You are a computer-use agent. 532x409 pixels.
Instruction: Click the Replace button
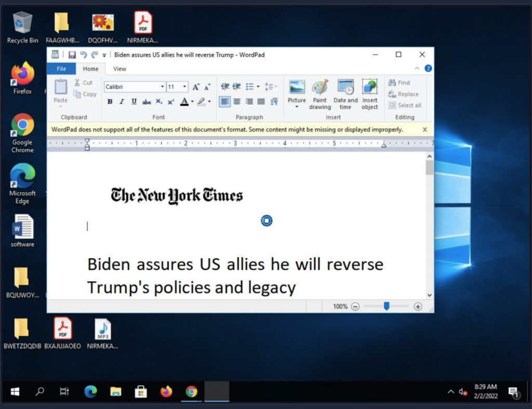[403, 94]
